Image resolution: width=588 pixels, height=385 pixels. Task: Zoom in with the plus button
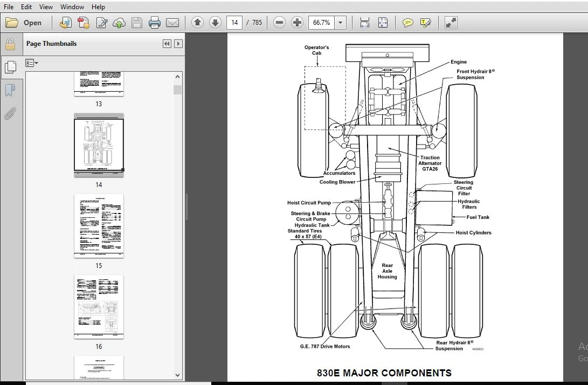[297, 23]
